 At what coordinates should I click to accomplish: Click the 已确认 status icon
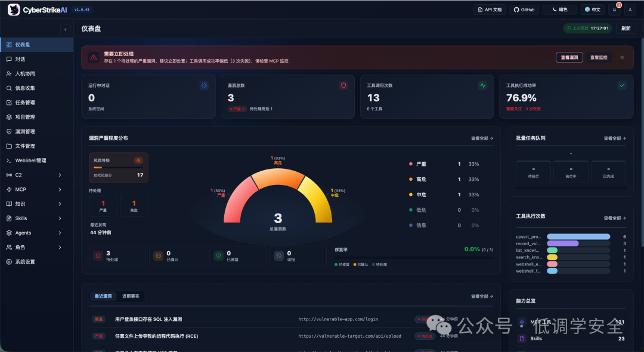pos(158,256)
